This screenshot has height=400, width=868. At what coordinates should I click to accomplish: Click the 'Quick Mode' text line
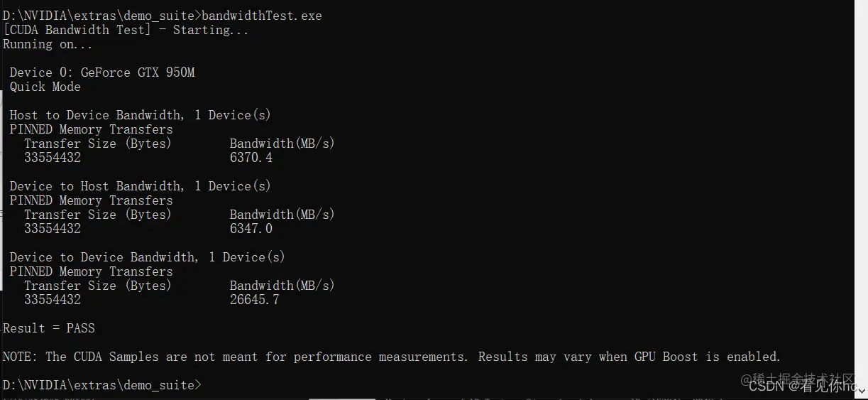45,87
